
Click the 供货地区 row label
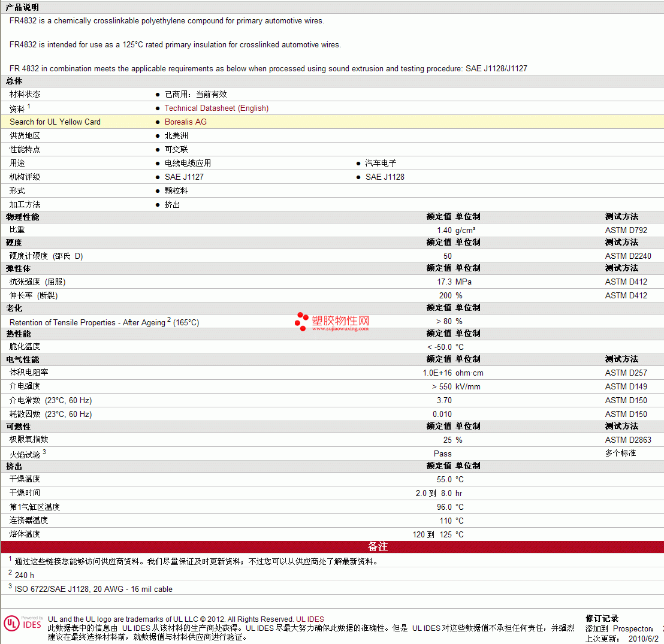point(25,136)
